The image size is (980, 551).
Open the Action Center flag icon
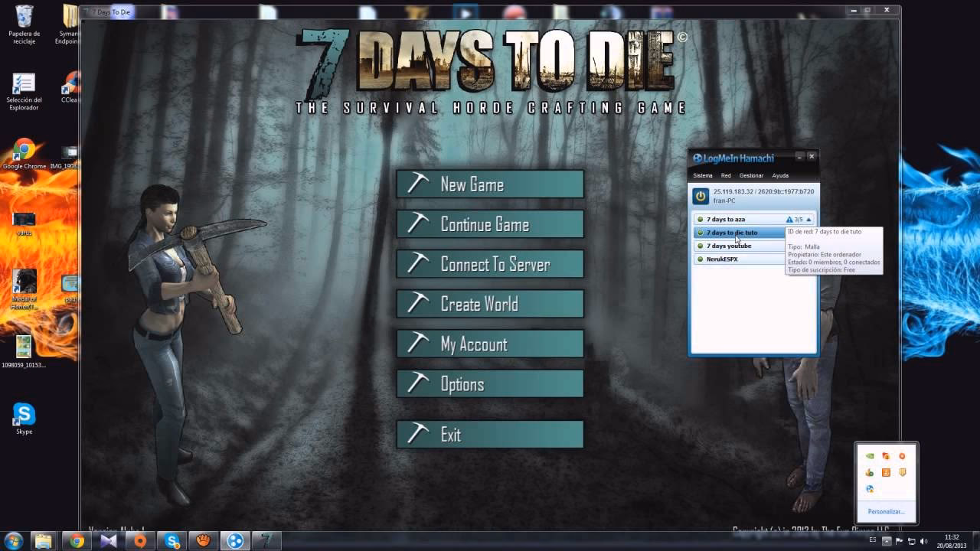899,541
